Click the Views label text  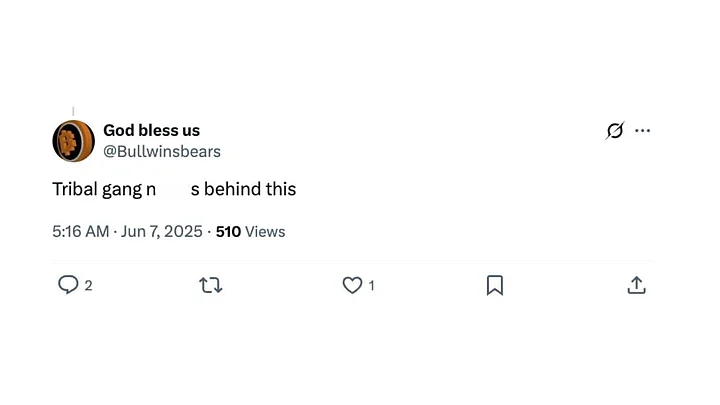[x=265, y=231]
